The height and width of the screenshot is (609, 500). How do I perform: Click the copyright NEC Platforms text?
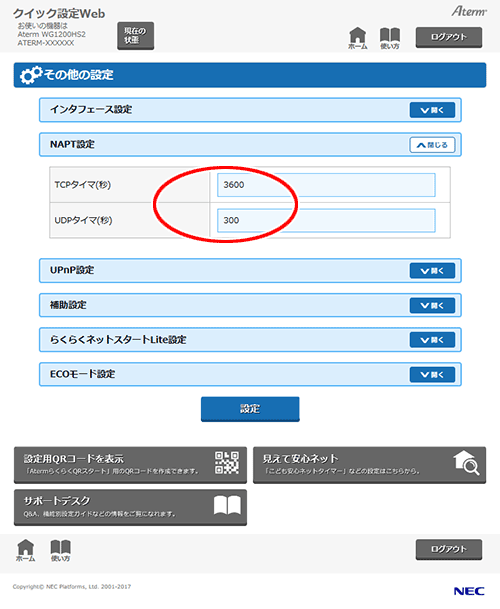72,587
